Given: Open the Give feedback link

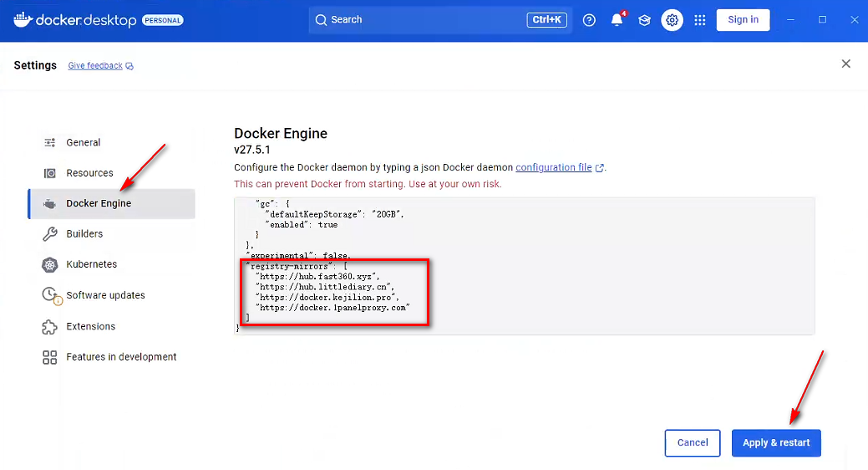Looking at the screenshot, I should pyautogui.click(x=95, y=66).
